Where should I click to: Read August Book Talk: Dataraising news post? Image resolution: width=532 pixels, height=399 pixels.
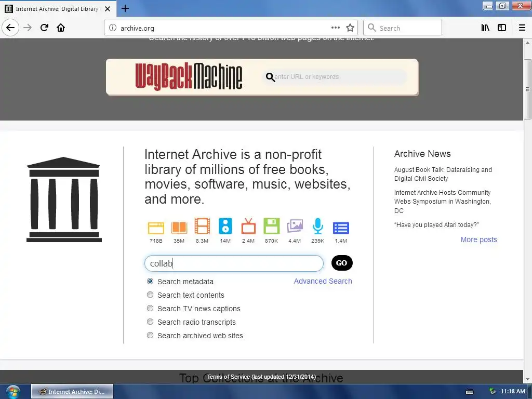[443, 174]
